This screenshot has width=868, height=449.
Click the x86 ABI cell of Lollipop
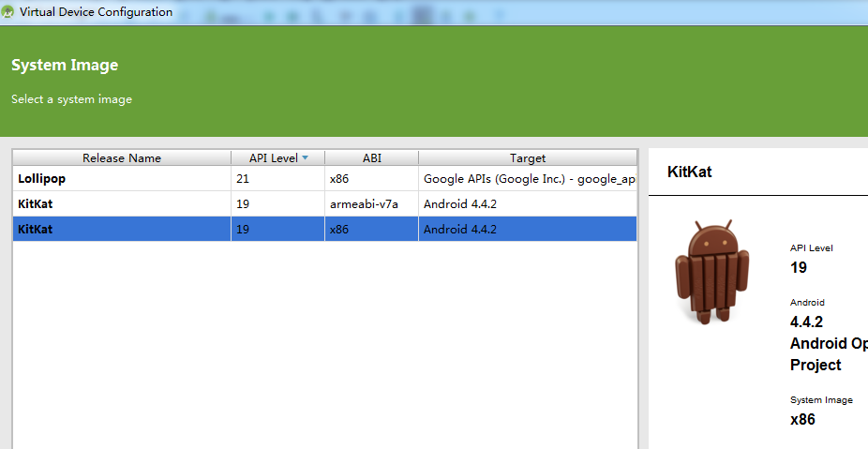[x=372, y=178]
